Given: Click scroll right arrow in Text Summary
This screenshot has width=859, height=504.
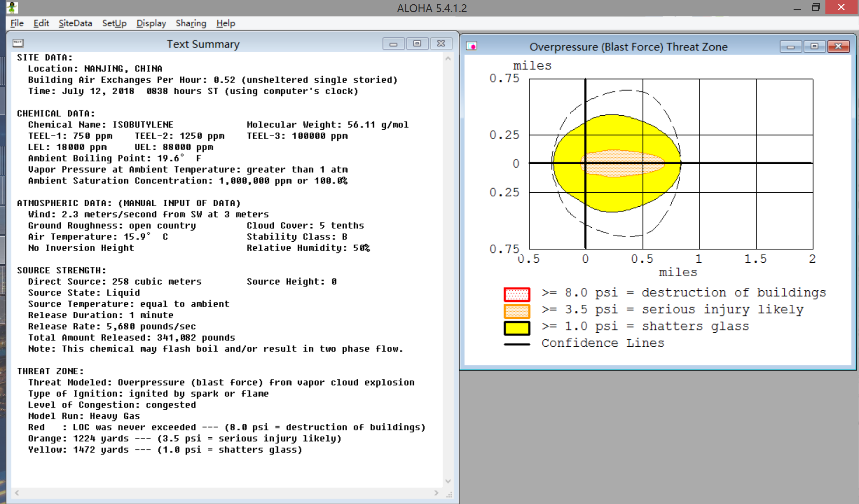Looking at the screenshot, I should tap(436, 493).
